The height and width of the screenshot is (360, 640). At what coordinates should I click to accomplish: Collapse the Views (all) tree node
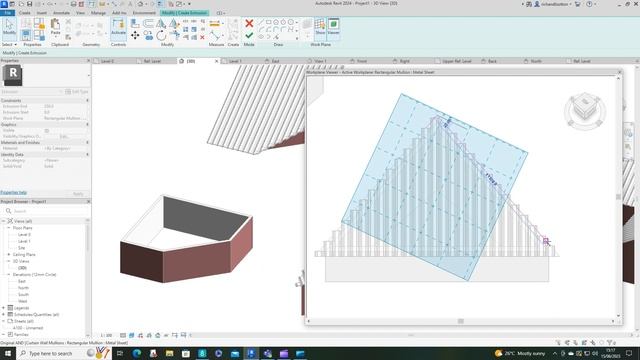pos(4,221)
